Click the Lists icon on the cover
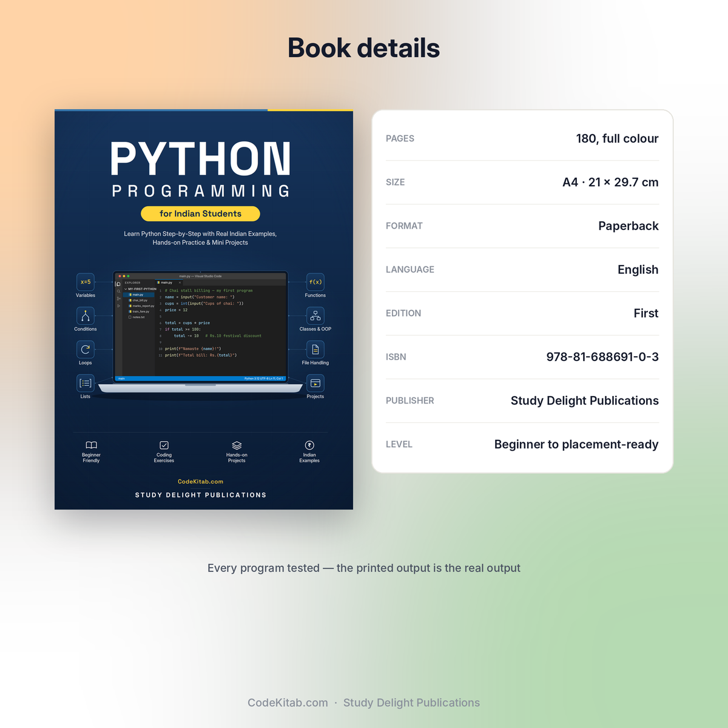The height and width of the screenshot is (728, 728). pyautogui.click(x=86, y=383)
